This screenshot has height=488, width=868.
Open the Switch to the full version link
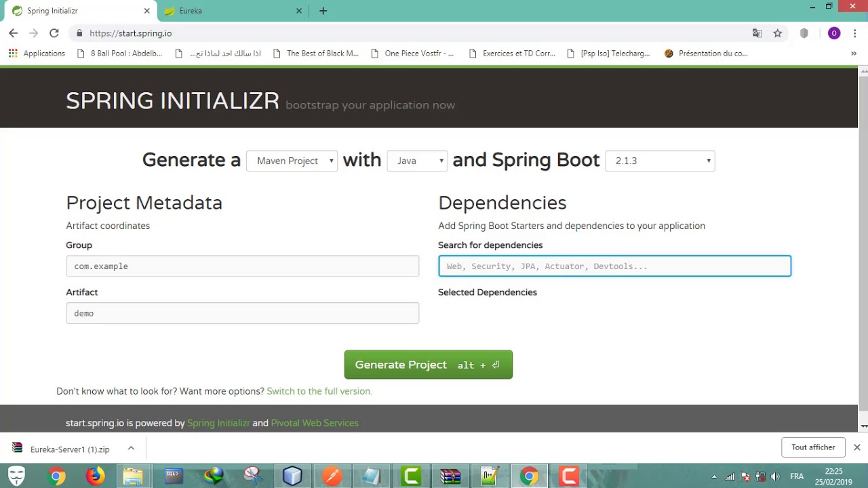(319, 391)
